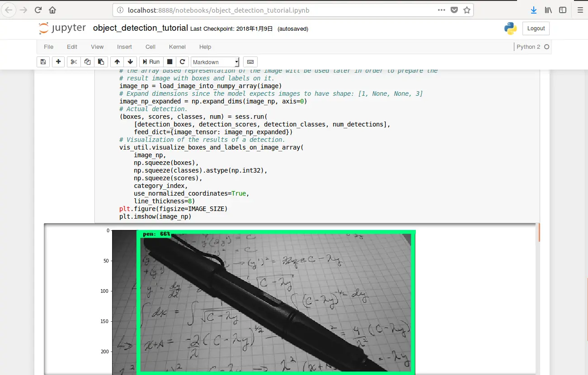Screen dimensions: 588x375
Task: Open the browser home page
Action: coord(53,10)
